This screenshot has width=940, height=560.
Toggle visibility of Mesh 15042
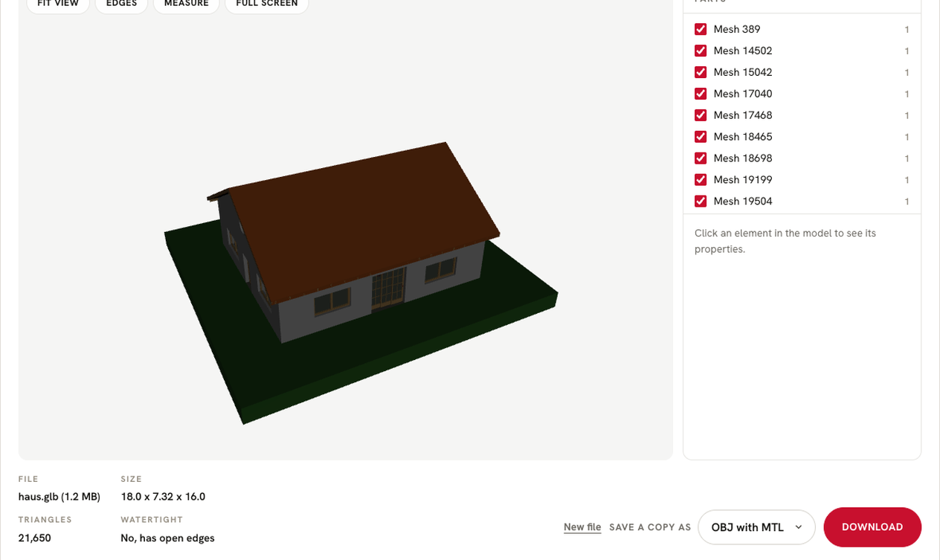click(701, 72)
